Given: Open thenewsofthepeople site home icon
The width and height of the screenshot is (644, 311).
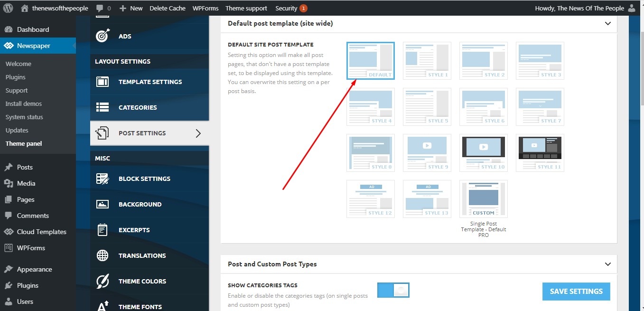Looking at the screenshot, I should [25, 8].
